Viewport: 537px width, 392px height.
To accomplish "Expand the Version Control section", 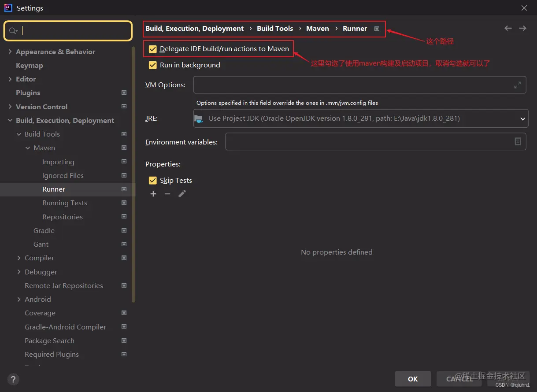I will [10, 107].
